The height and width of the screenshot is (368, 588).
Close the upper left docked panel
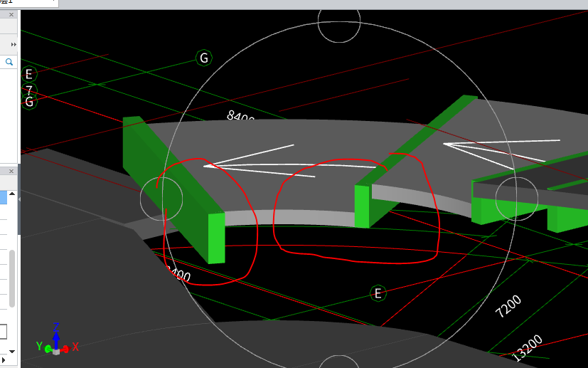point(11,15)
